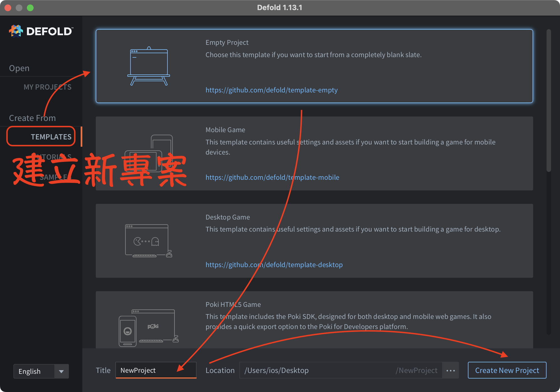The height and width of the screenshot is (392, 560).
Task: Switch to the TEMPLATES tab
Action: (51, 137)
